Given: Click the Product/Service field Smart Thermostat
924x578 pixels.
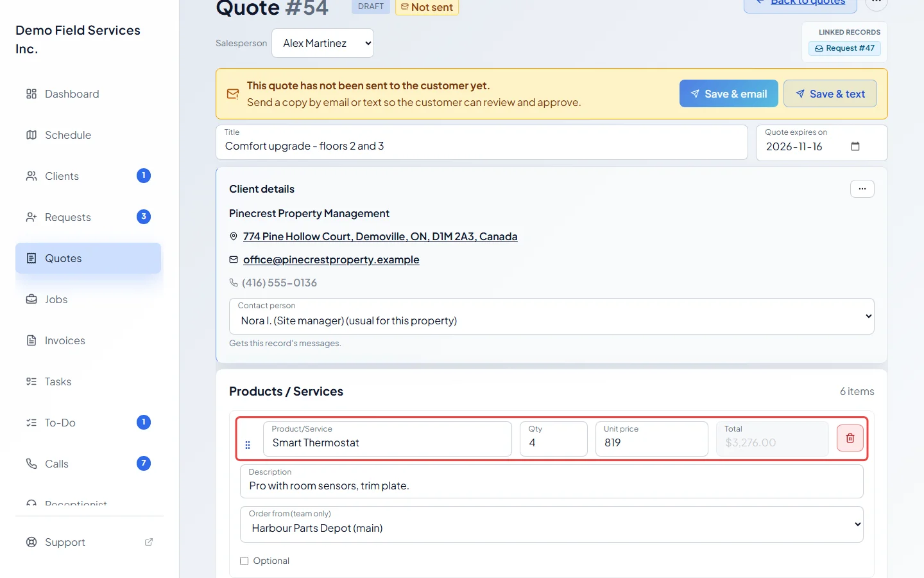Looking at the screenshot, I should tap(388, 439).
